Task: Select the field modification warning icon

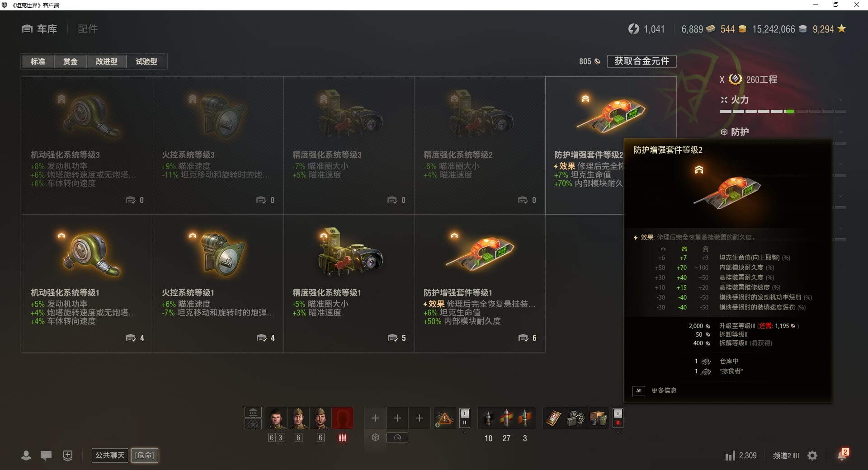Action: click(x=445, y=418)
